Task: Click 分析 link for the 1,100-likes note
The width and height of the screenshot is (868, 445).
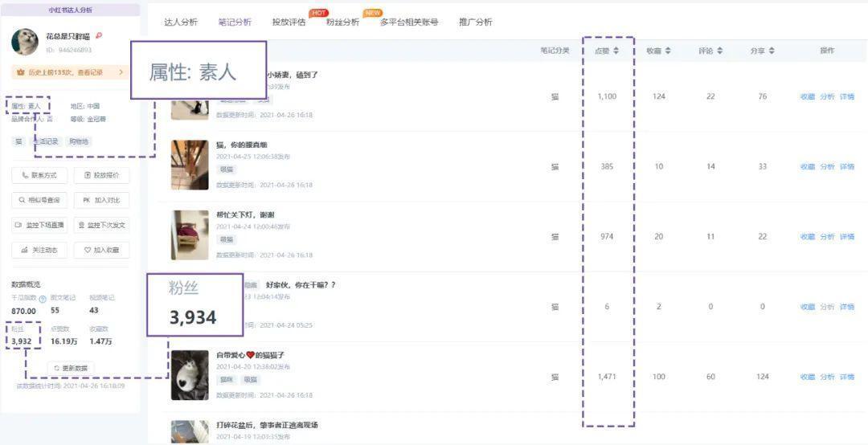Action: 827,97
